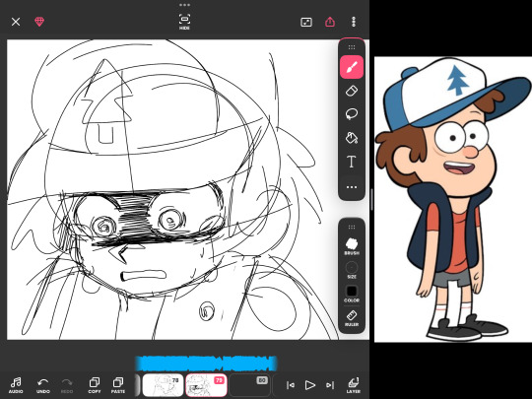Select the Brush drawing tool

pyautogui.click(x=352, y=67)
